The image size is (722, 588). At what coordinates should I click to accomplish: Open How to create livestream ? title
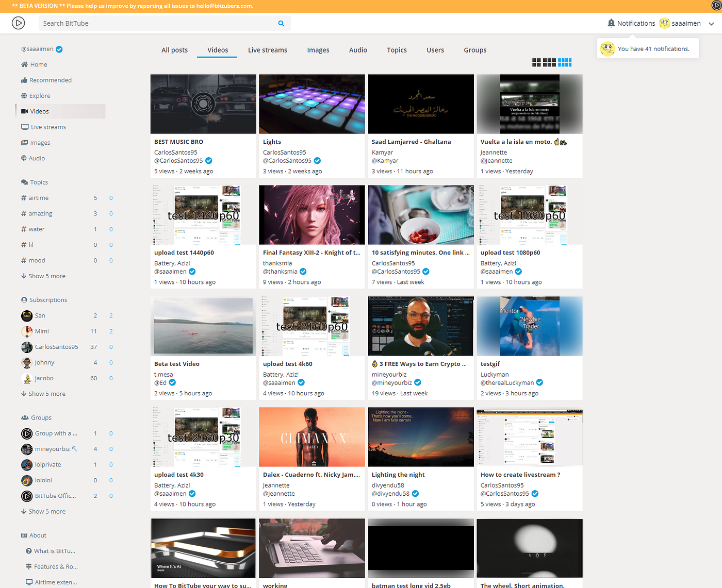tap(520, 475)
